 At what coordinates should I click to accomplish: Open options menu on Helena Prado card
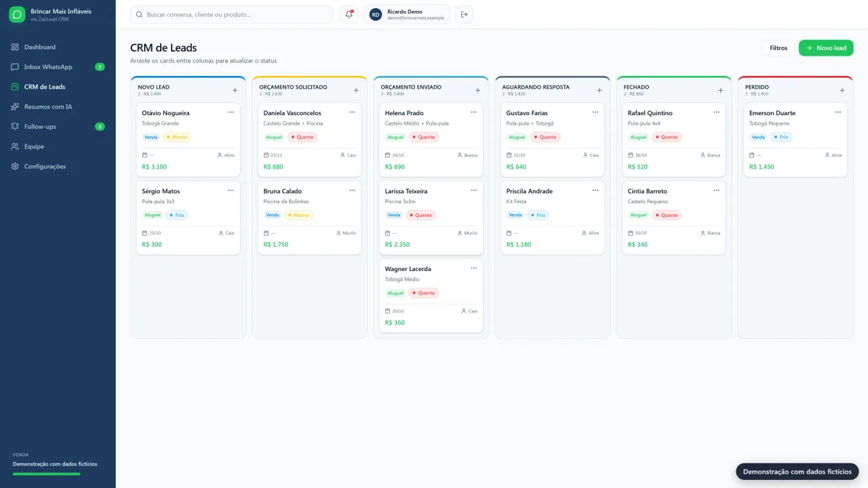click(473, 113)
